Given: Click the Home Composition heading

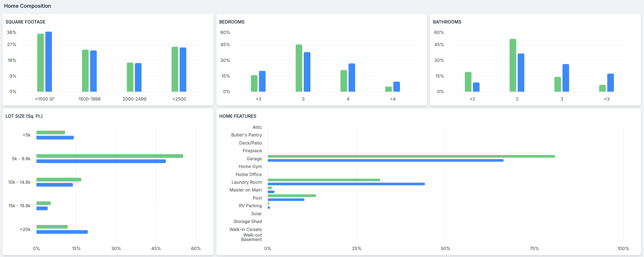Looking at the screenshot, I should [x=28, y=6].
